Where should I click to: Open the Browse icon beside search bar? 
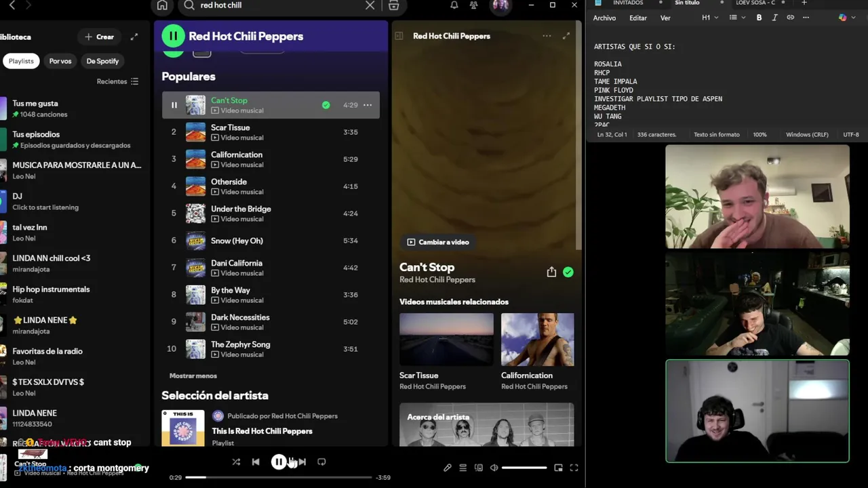point(394,5)
